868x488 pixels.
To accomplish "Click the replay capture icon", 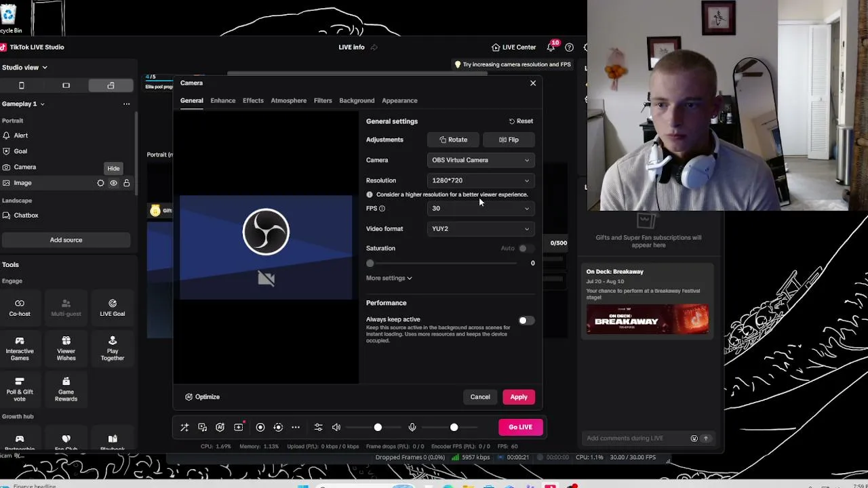I will pyautogui.click(x=278, y=428).
